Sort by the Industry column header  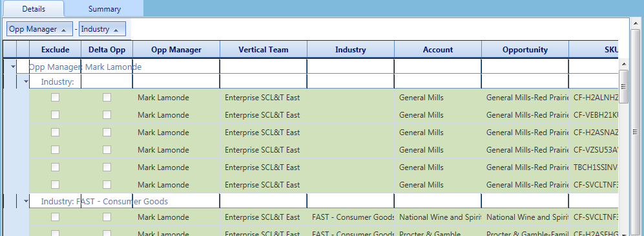(350, 49)
